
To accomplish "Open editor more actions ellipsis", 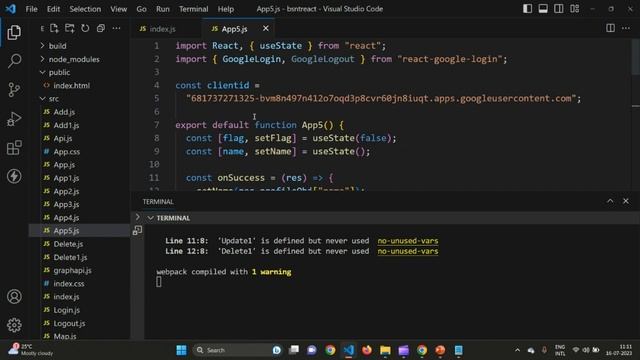I will [x=626, y=28].
